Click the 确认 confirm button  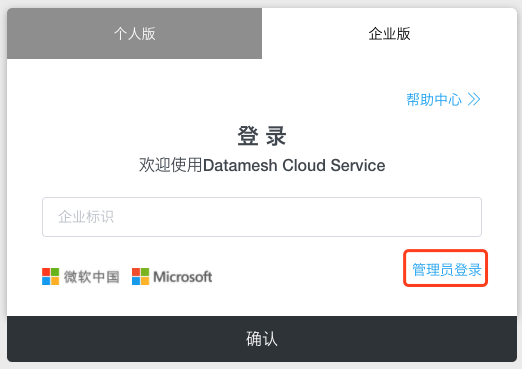click(262, 339)
